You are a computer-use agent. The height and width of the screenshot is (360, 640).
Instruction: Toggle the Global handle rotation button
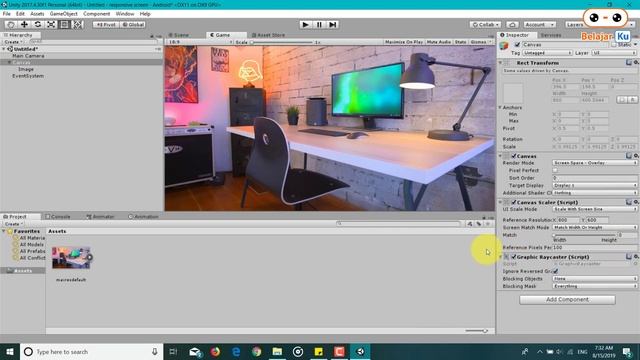coord(133,24)
